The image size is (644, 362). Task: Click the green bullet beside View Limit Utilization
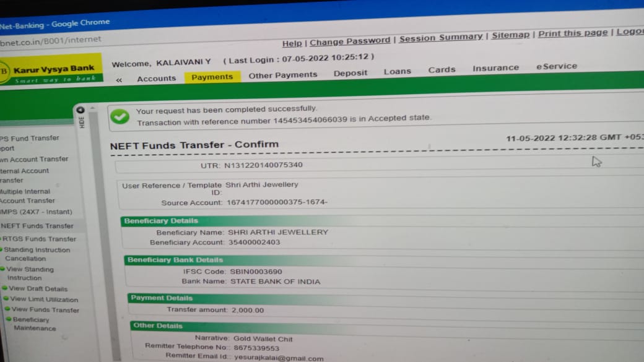(6, 298)
